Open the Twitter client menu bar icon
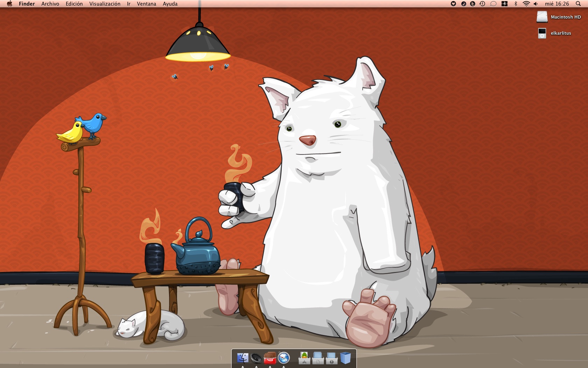Screen dimensions: 588x368 coord(472,4)
